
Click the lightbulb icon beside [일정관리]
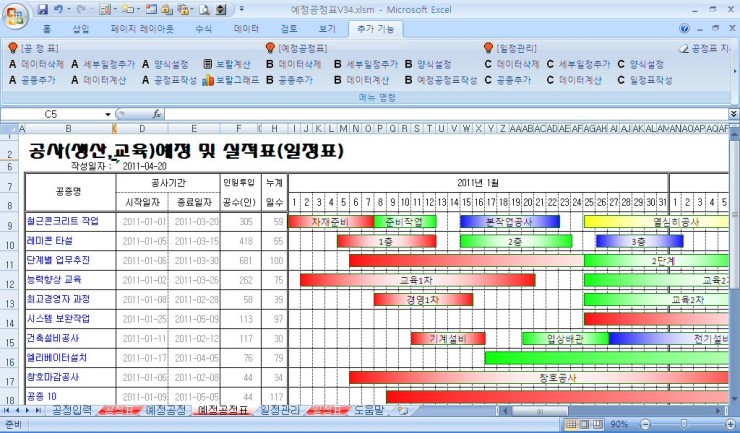tap(488, 48)
